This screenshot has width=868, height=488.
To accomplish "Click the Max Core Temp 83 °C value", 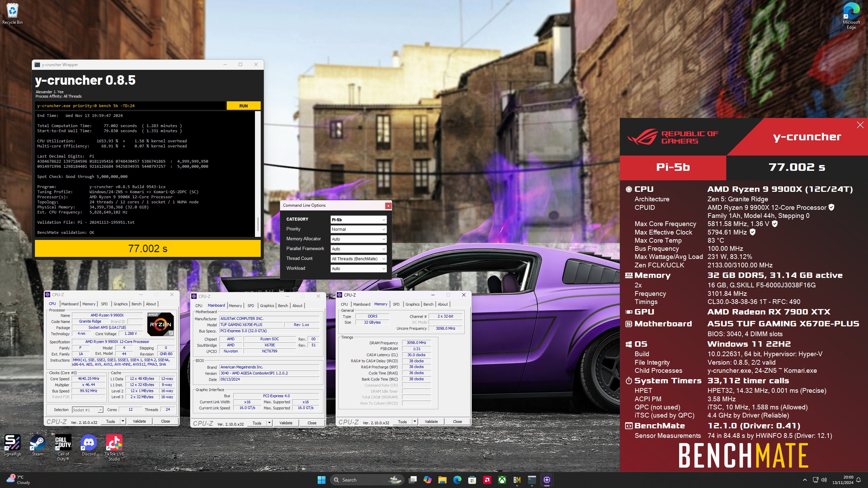I will click(716, 240).
